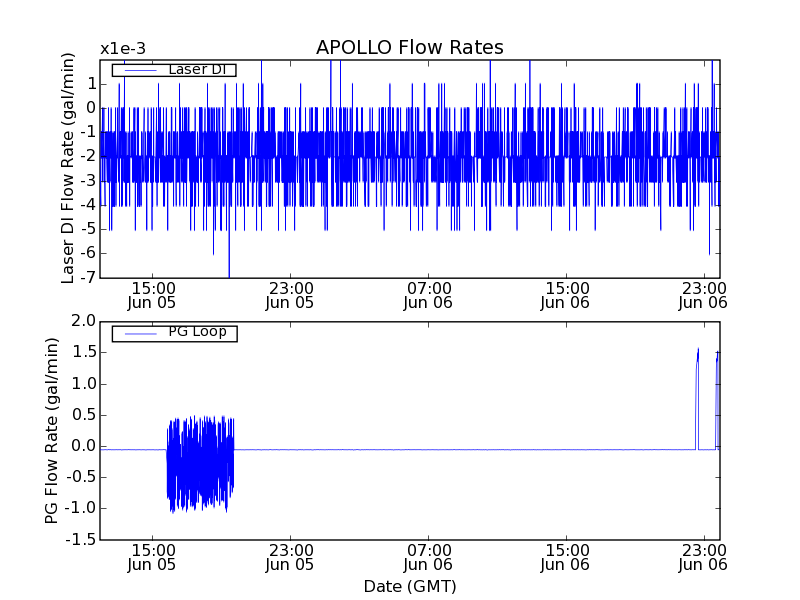Click '15:00 Jun 05' tick under PG Loop plot
Image resolution: width=800 pixels, height=600 pixels.
152,558
